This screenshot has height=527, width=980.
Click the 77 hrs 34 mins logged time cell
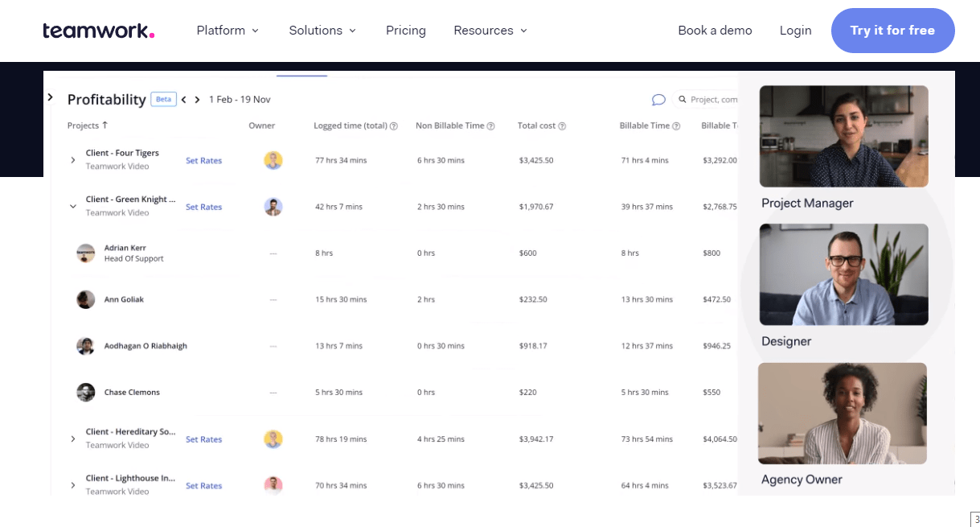[x=341, y=160]
